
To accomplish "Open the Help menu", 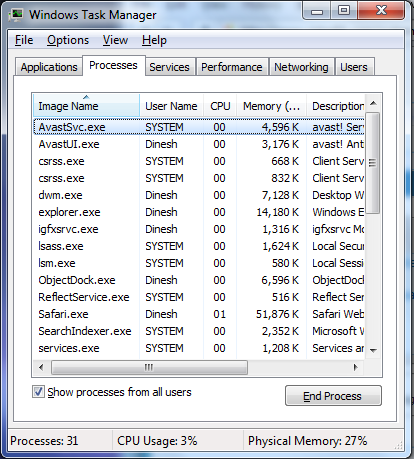I will pyautogui.click(x=154, y=40).
